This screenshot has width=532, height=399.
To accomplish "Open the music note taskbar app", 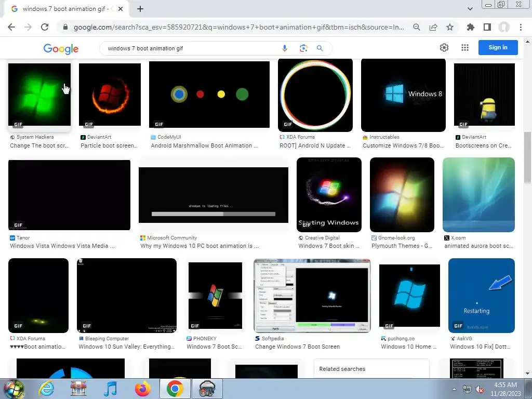I will point(110,389).
